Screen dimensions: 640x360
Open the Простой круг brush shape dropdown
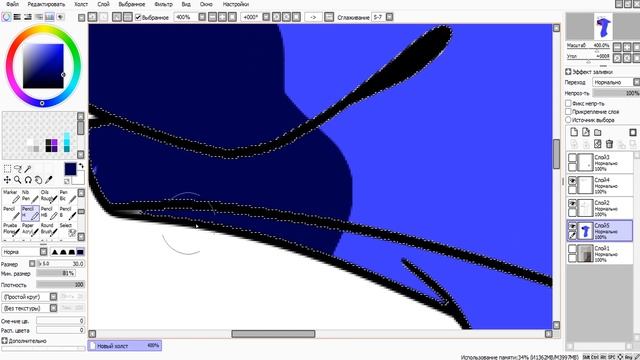tap(53, 297)
